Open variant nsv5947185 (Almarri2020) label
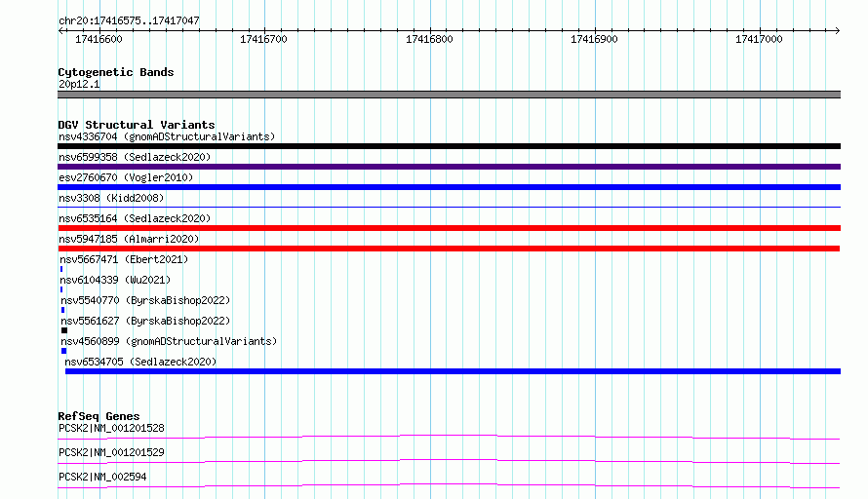Viewport: 868px width, 499px height. point(129,239)
